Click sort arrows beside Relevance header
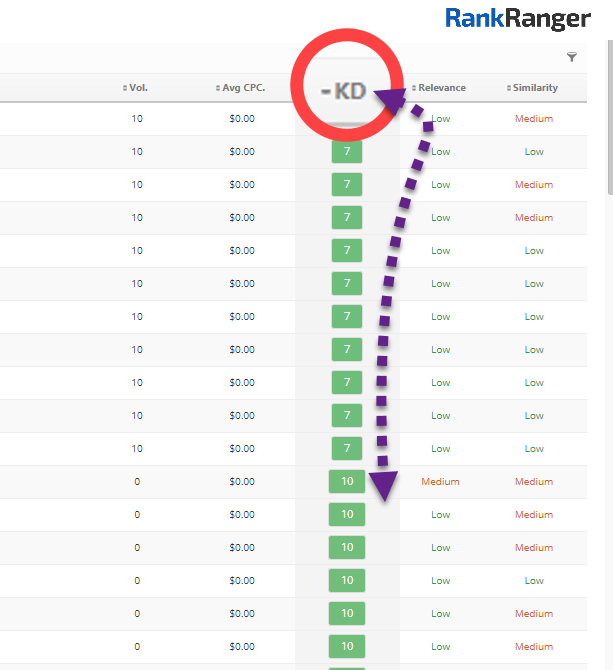Screen dimensions: 613x670 click(x=413, y=88)
